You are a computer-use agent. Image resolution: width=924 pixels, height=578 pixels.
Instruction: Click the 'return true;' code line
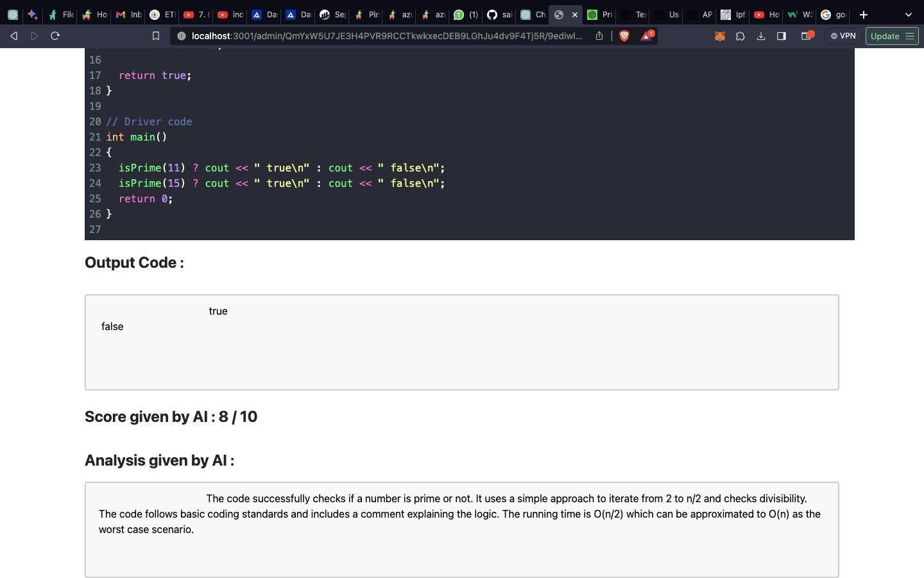click(155, 75)
